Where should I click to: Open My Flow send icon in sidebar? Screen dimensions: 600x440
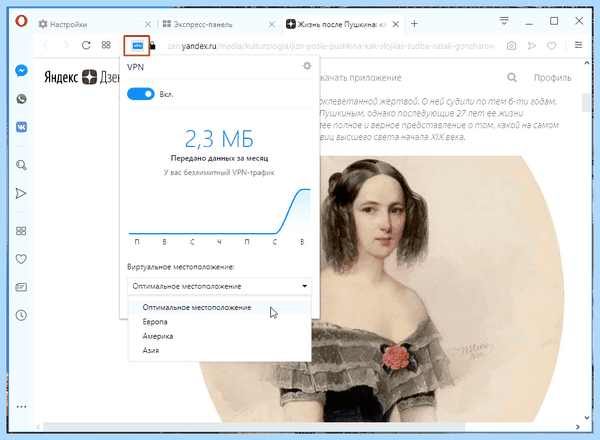click(21, 193)
